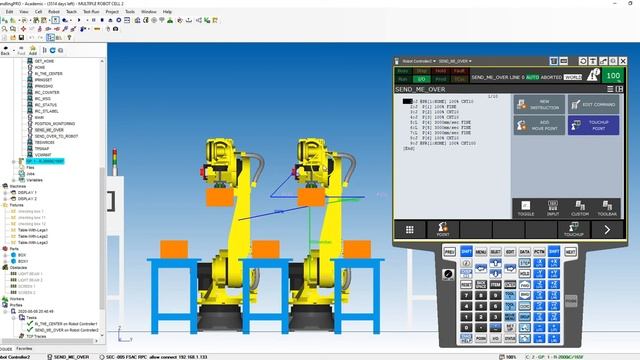Expand the DISPLAY 1 machine node

click(x=6, y=193)
